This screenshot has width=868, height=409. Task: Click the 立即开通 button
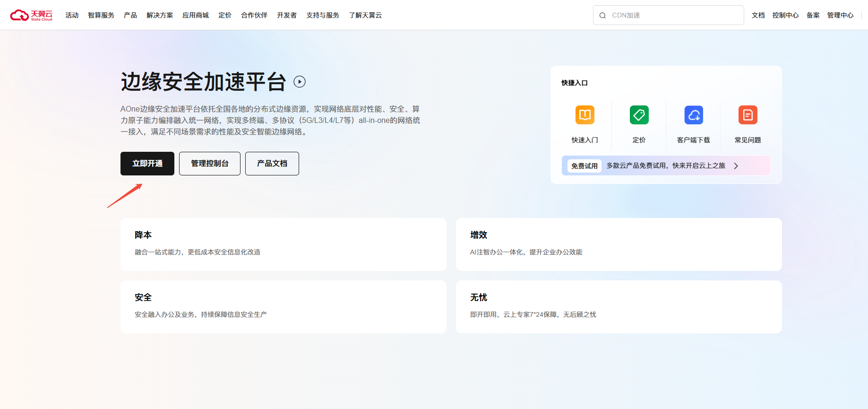pyautogui.click(x=147, y=164)
